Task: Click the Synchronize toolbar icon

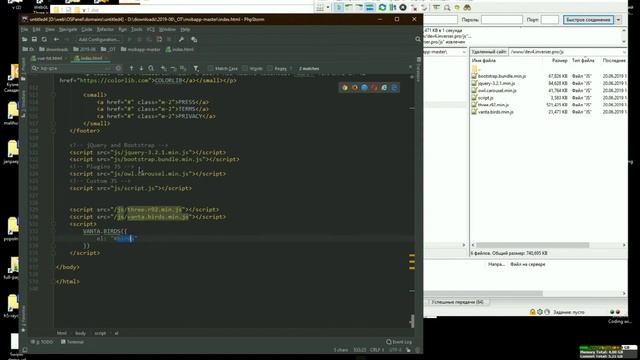Action: coord(44,40)
